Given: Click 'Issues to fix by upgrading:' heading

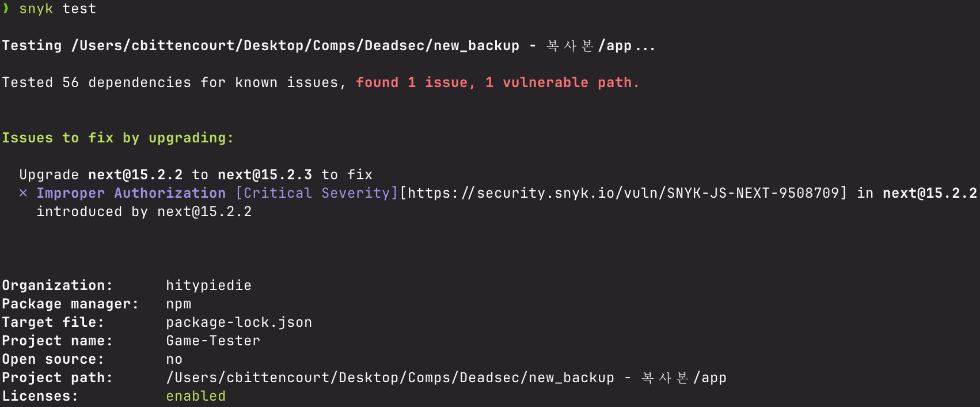Looking at the screenshot, I should [x=117, y=138].
